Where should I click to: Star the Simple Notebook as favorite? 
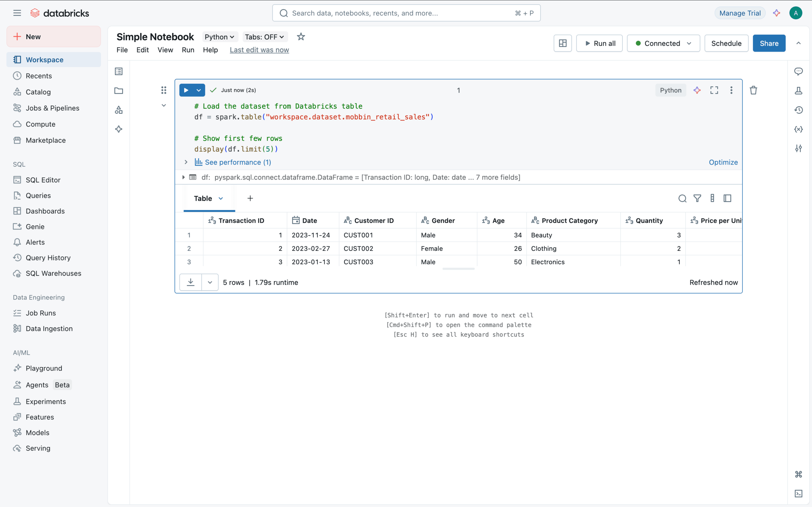(301, 36)
